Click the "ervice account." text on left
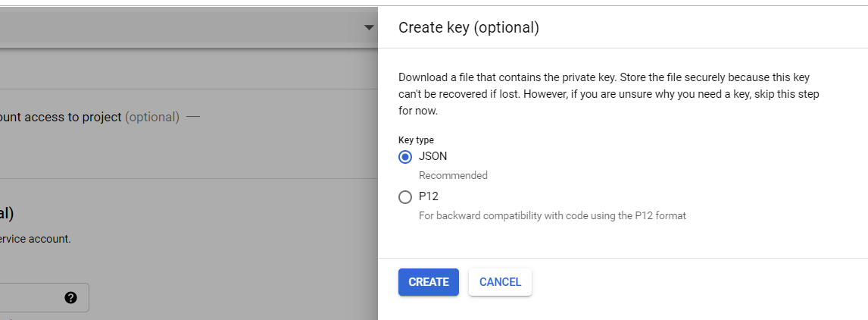 pos(36,238)
